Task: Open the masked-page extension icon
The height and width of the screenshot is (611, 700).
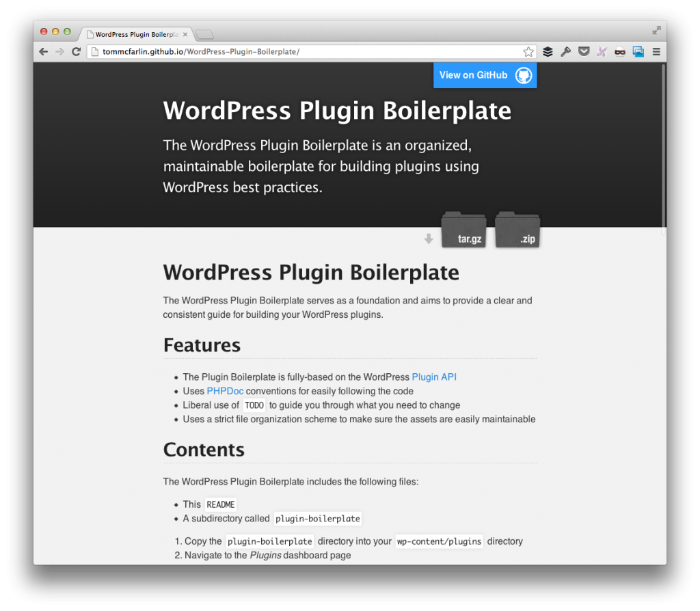Action: 620,52
